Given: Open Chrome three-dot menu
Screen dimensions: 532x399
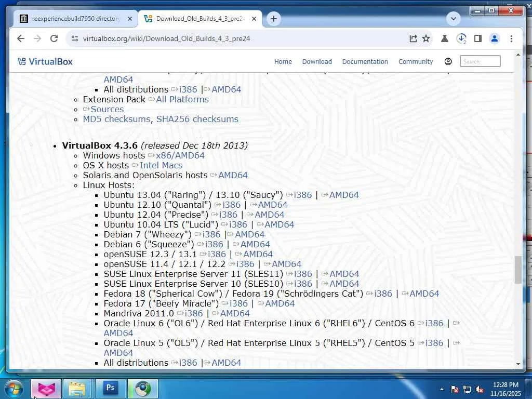Looking at the screenshot, I should click(x=511, y=38).
